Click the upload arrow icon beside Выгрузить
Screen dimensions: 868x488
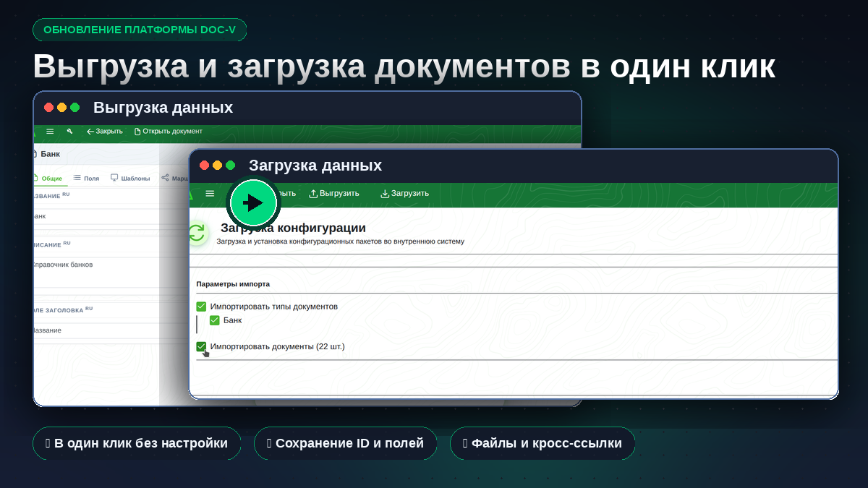pyautogui.click(x=313, y=194)
